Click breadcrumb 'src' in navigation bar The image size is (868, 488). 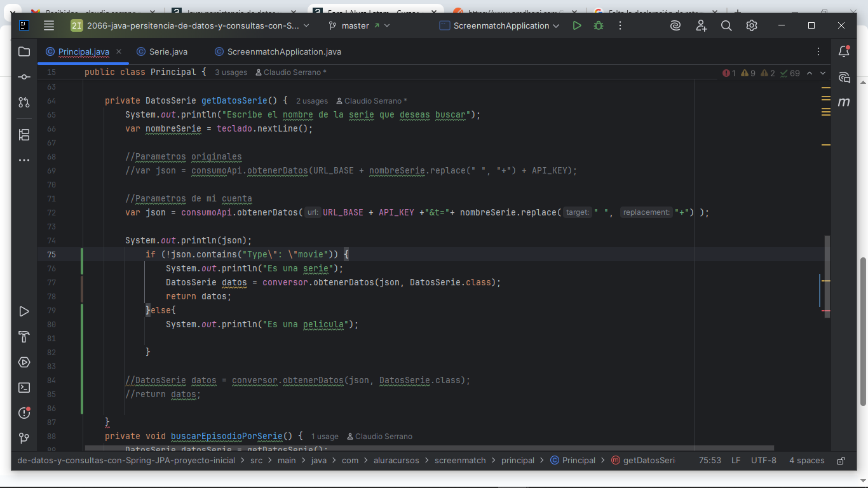256,461
